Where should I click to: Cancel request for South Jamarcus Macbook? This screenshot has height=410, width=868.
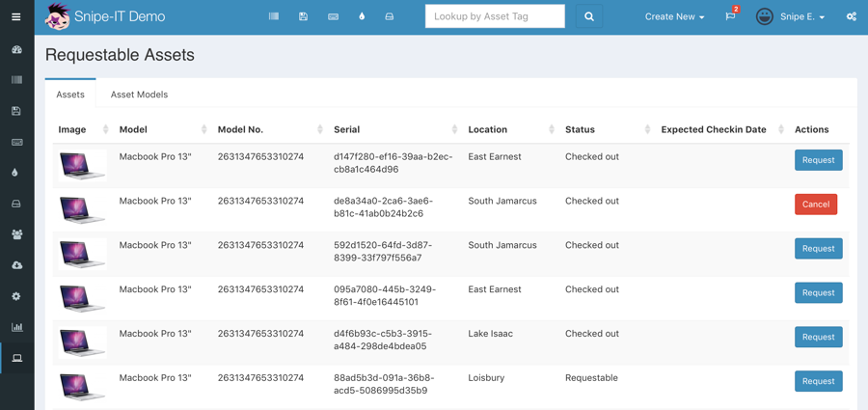tap(815, 205)
